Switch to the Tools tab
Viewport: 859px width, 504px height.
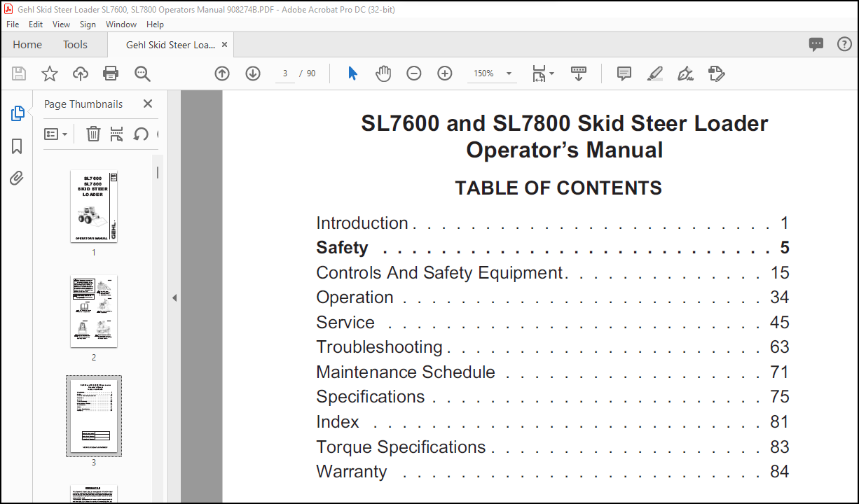[75, 44]
